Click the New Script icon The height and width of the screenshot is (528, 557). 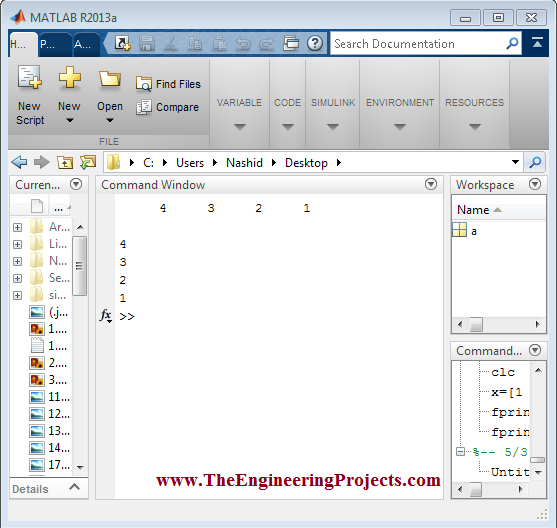click(30, 77)
